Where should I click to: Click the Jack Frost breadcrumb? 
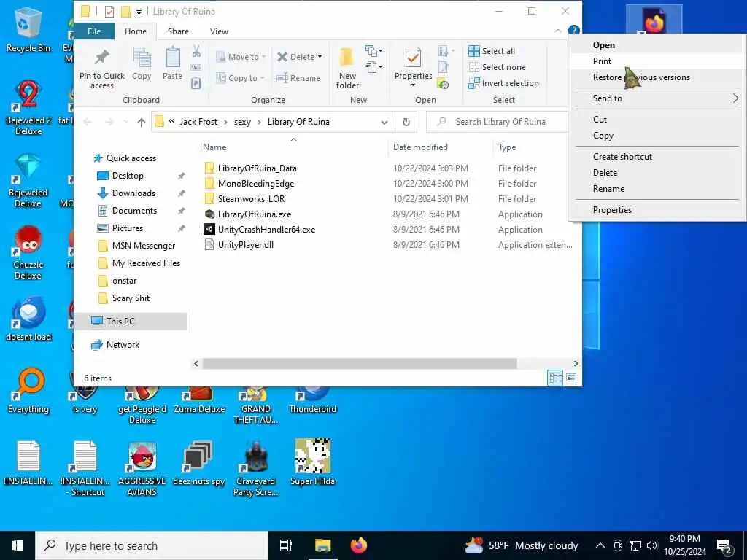[198, 122]
